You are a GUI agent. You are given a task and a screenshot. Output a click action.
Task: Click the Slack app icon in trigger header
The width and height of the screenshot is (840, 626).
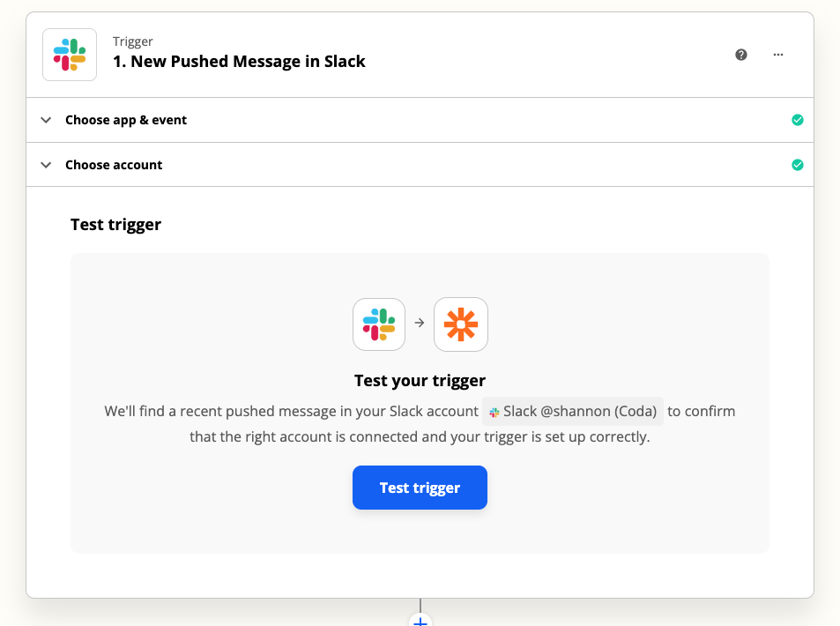pyautogui.click(x=70, y=55)
